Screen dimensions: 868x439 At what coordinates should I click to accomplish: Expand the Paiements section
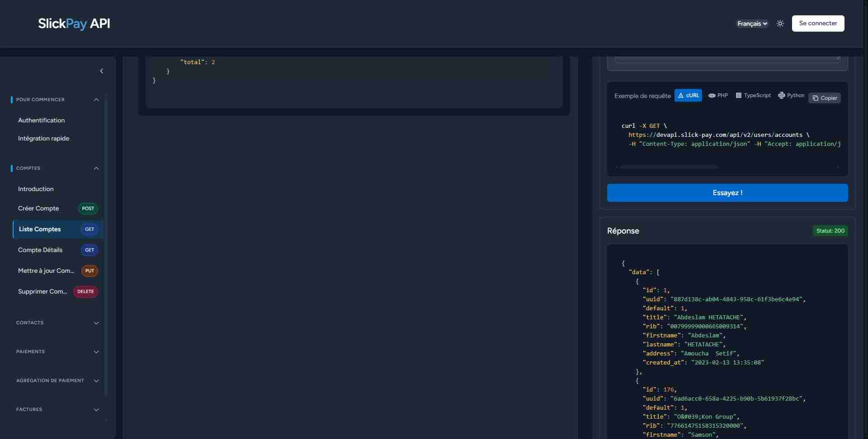[96, 351]
